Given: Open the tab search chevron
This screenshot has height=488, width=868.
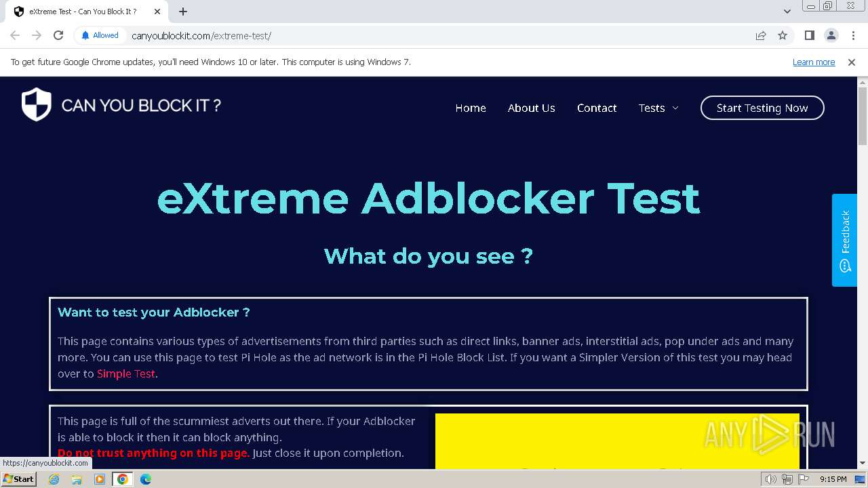Looking at the screenshot, I should [787, 12].
